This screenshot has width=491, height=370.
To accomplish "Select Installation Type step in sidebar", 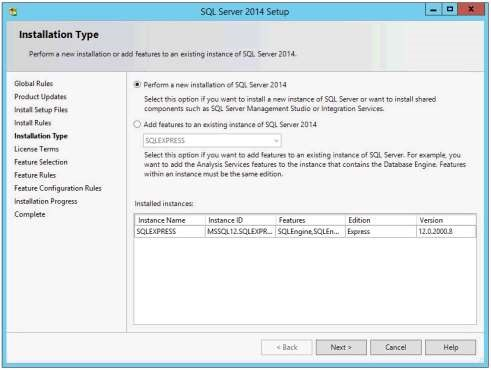I will point(41,136).
